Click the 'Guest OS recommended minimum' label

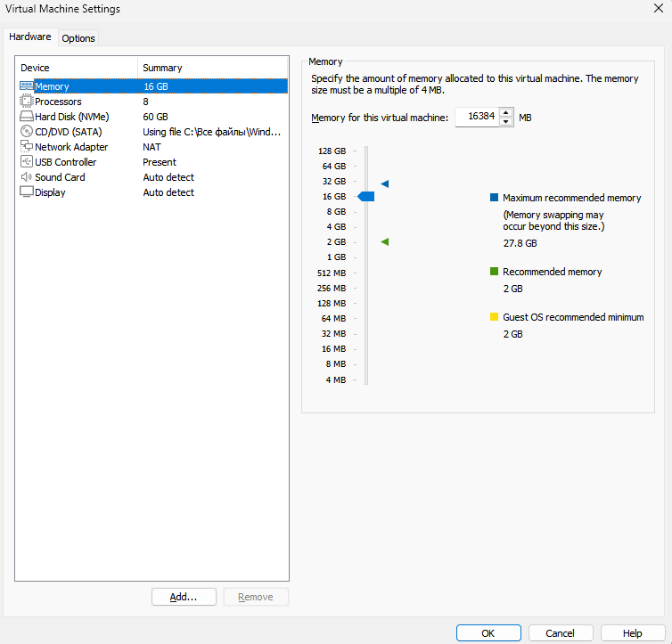(573, 317)
